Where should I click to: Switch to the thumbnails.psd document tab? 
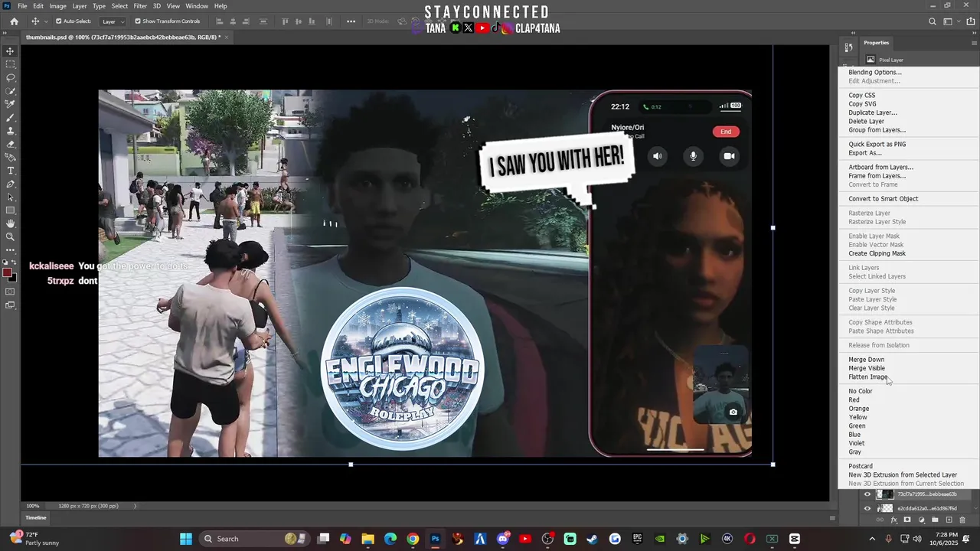tap(122, 37)
